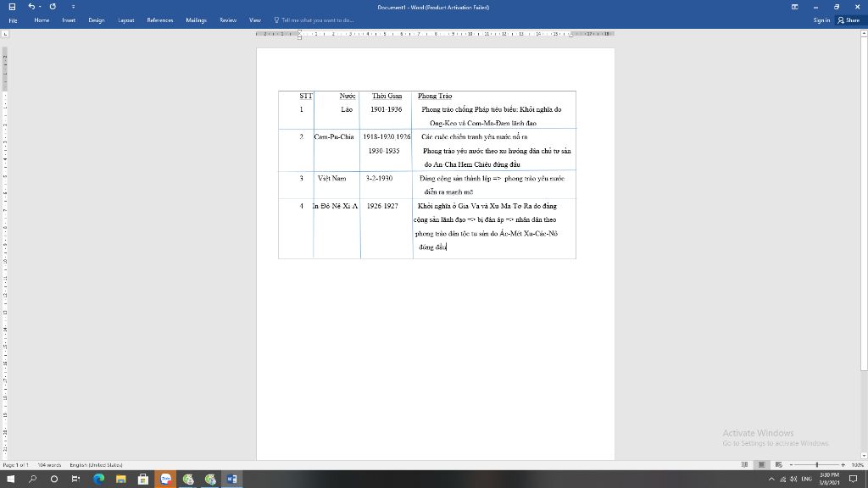Toggle Print Layout view in status bar
The image size is (868, 488).
(762, 464)
